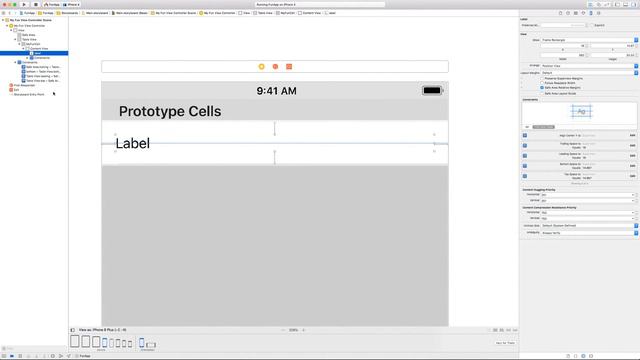Check Preserve Superview Margins
Screen dimensions: 640x360
pos(542,78)
